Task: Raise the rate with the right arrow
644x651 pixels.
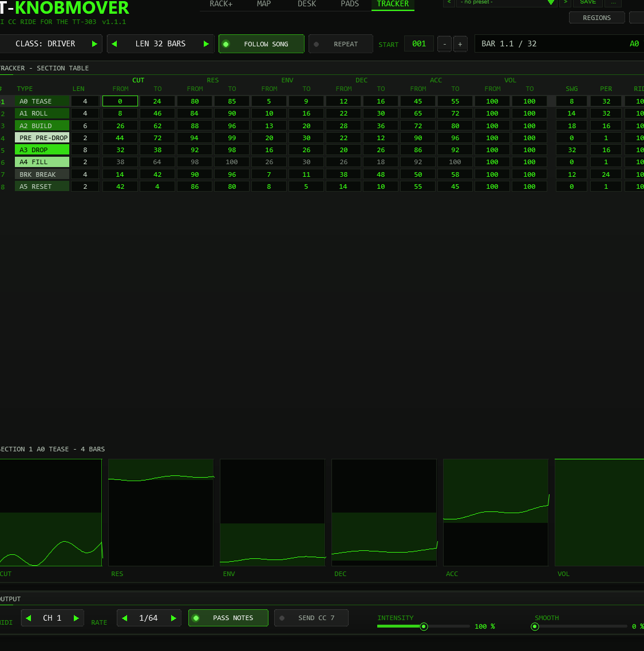Action: coord(173,618)
